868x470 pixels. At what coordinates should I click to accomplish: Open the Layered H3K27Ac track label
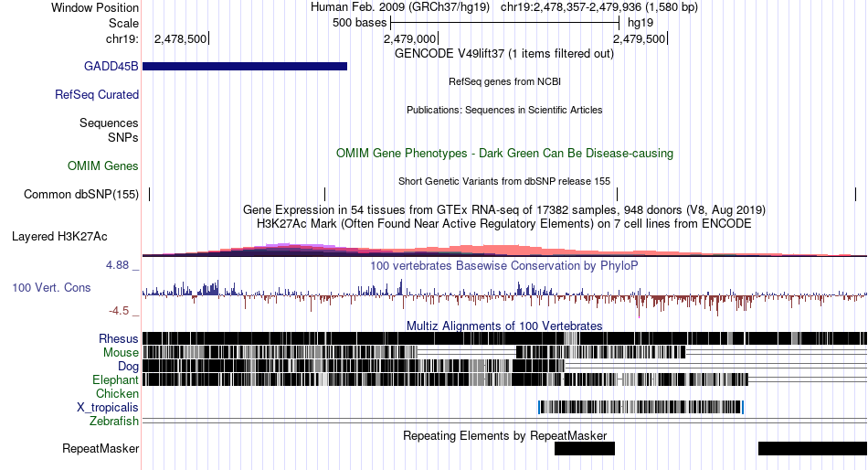point(59,237)
